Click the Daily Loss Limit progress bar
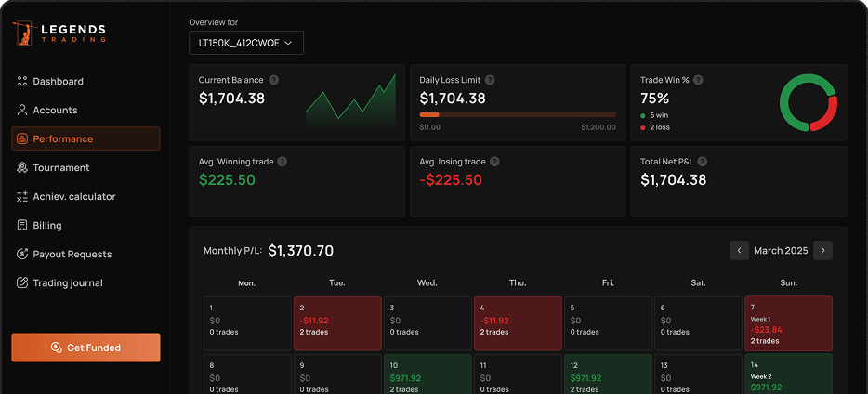Image resolution: width=868 pixels, height=394 pixels. tap(518, 114)
